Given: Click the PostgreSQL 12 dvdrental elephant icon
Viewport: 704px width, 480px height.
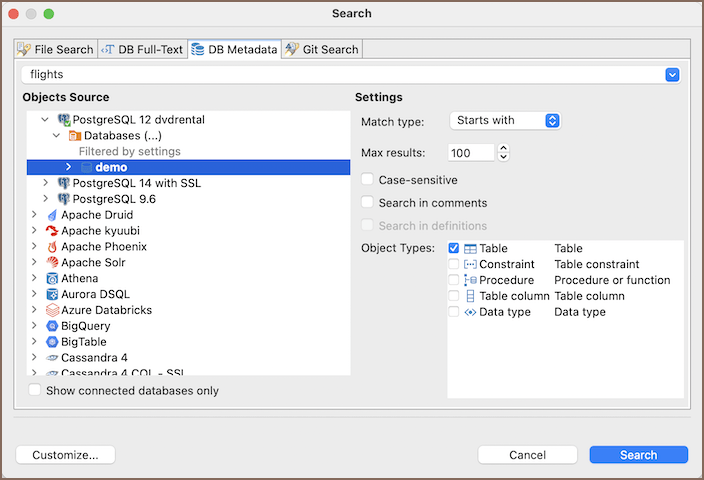Looking at the screenshot, I should pos(64,120).
